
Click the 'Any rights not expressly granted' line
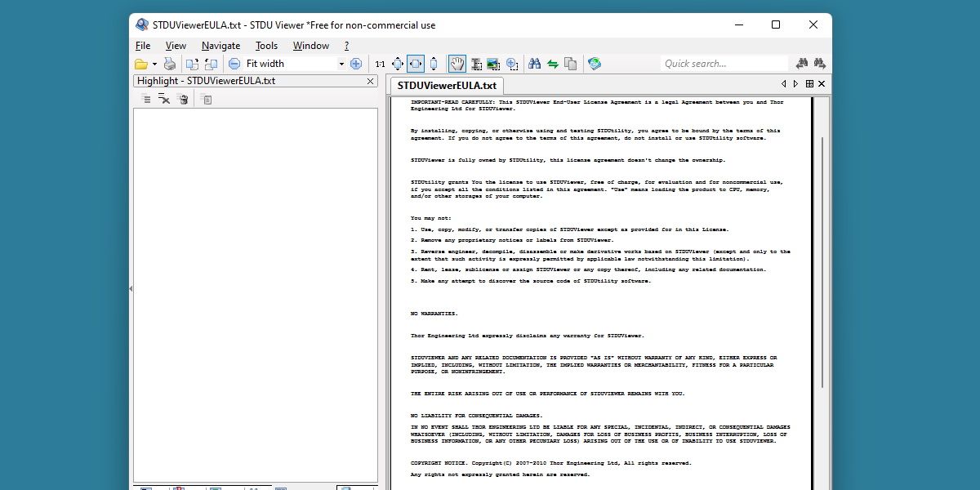coord(500,474)
